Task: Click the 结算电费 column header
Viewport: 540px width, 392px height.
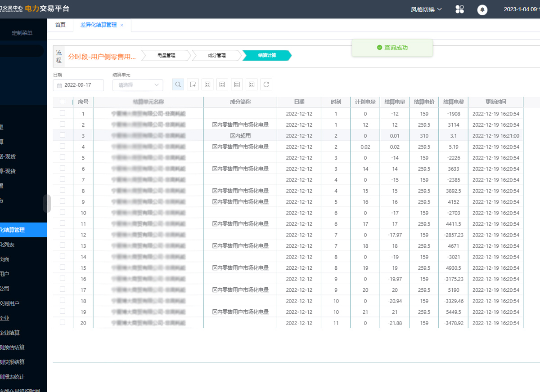Action: pos(454,102)
